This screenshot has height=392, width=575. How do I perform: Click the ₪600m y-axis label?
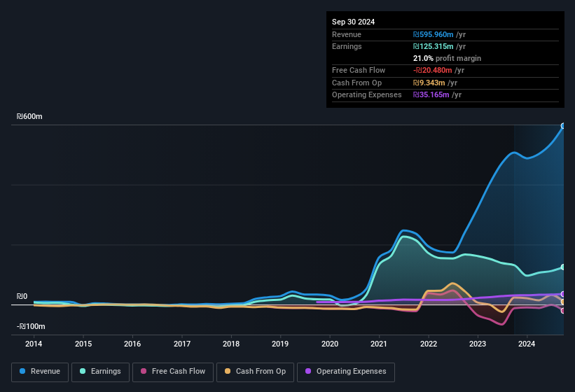[29, 116]
